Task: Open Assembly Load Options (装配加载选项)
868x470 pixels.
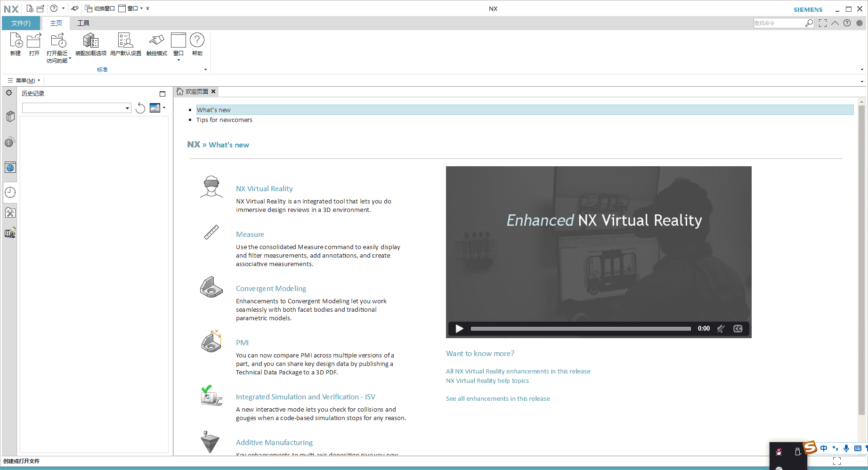Action: (x=90, y=41)
